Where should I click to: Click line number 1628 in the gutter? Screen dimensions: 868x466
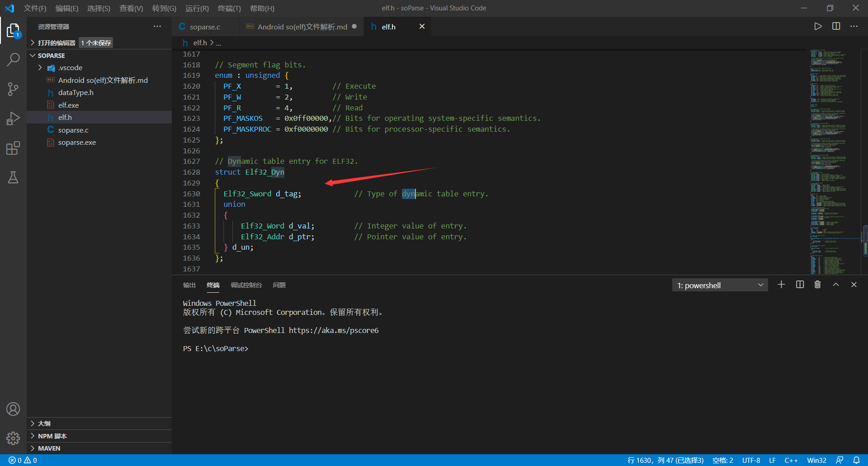(x=191, y=172)
